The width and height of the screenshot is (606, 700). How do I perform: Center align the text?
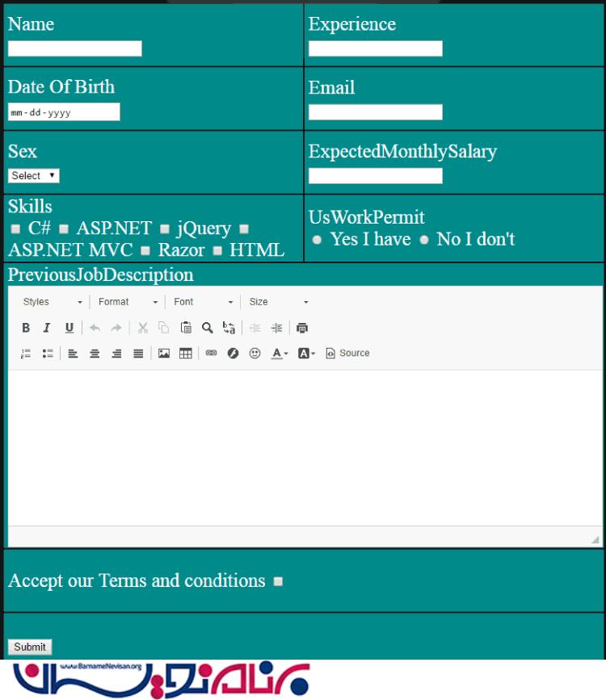tap(95, 354)
